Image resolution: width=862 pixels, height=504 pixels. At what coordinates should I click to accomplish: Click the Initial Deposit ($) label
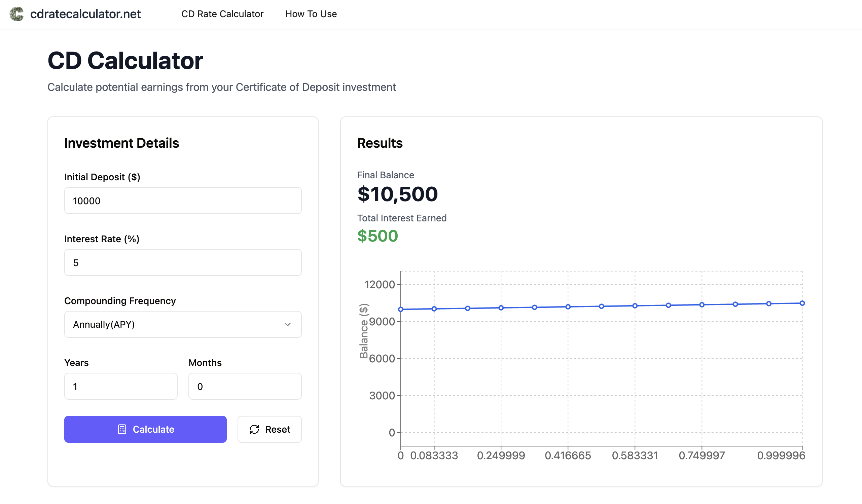click(x=102, y=177)
